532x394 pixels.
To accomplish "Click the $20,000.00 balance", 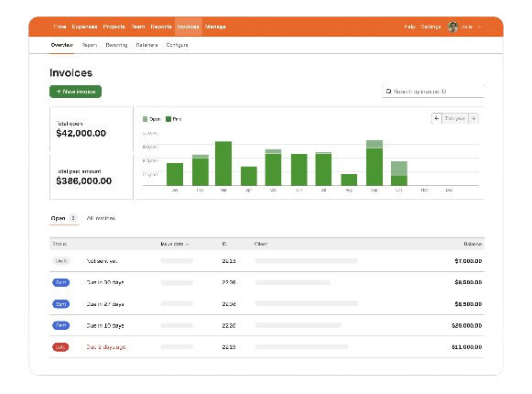I will coord(467,325).
